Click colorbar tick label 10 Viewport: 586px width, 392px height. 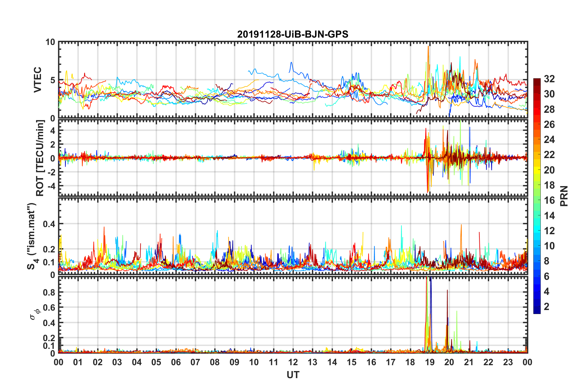pos(549,246)
